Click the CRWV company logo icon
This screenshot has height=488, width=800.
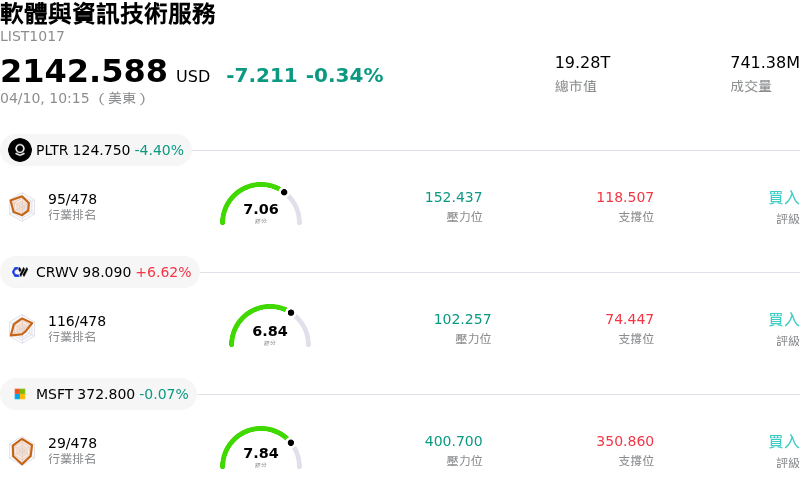pyautogui.click(x=20, y=272)
